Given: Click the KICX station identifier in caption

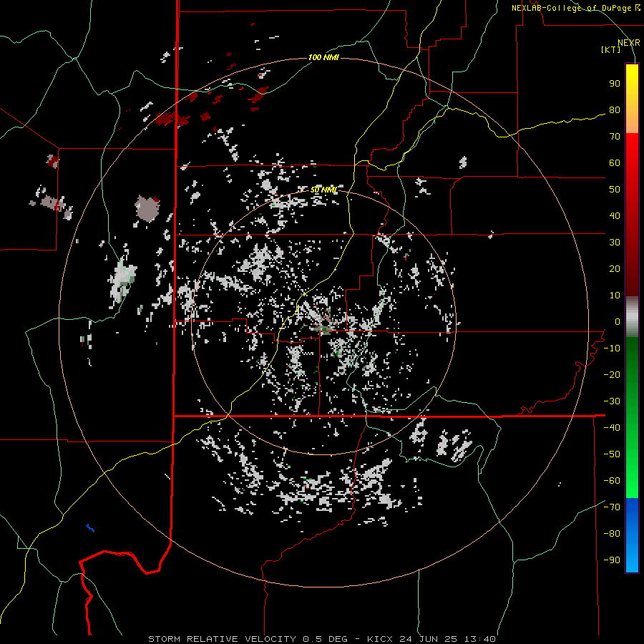Looking at the screenshot, I should 379,639.
